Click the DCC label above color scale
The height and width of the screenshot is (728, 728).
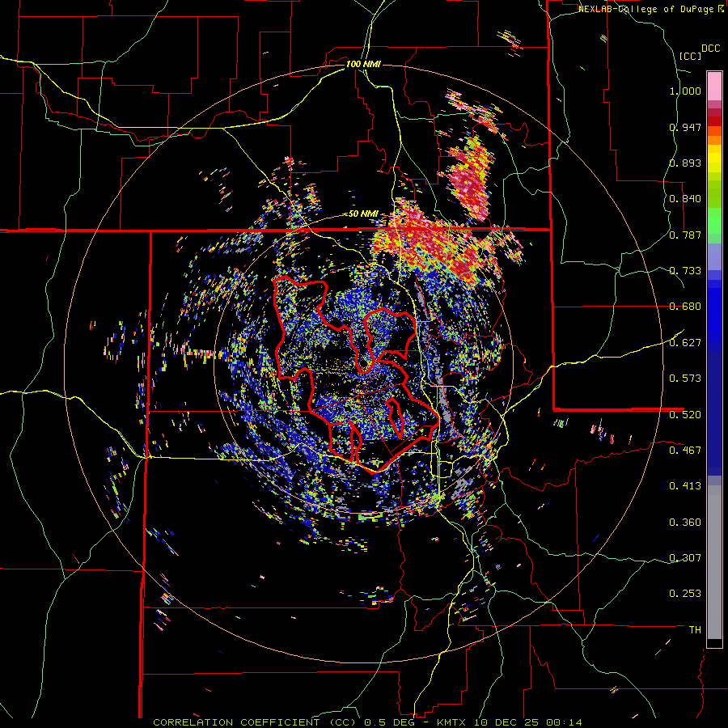coord(710,49)
